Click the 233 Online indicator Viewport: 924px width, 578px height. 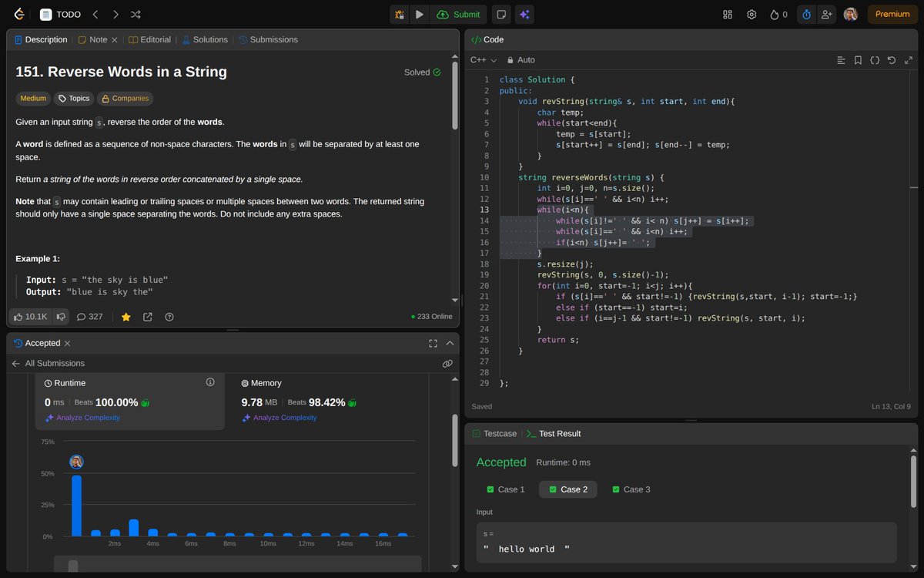(x=432, y=317)
